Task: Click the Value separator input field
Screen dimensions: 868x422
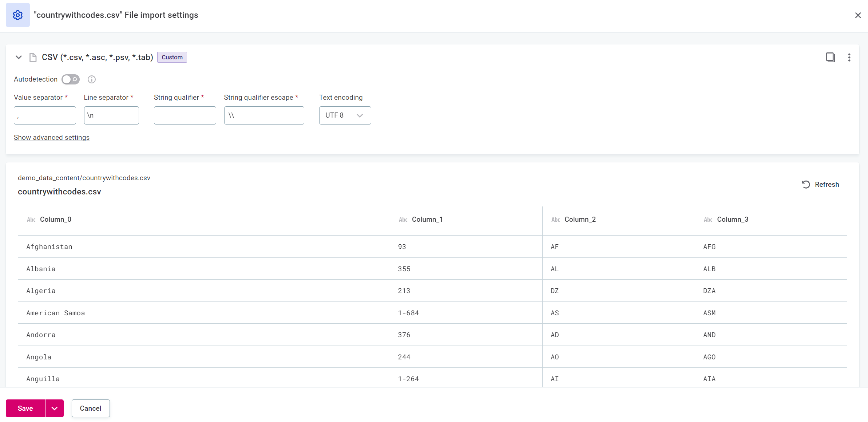Action: coord(45,115)
